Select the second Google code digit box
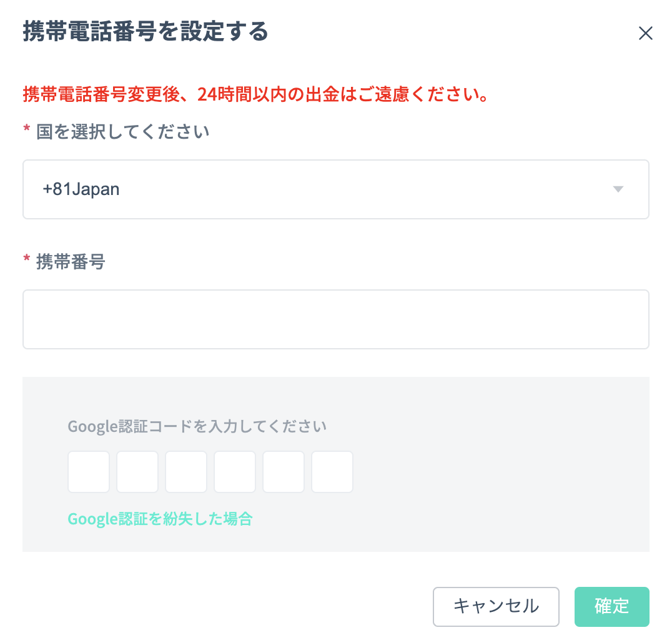Screen dimensions: 672x635 click(x=137, y=472)
